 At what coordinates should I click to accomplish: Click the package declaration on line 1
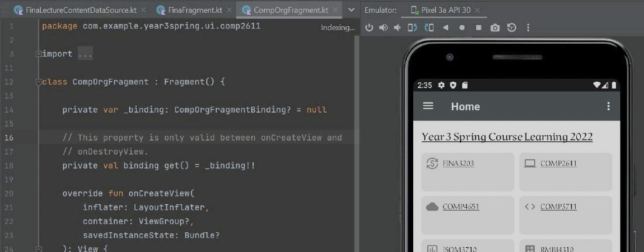coord(151,26)
